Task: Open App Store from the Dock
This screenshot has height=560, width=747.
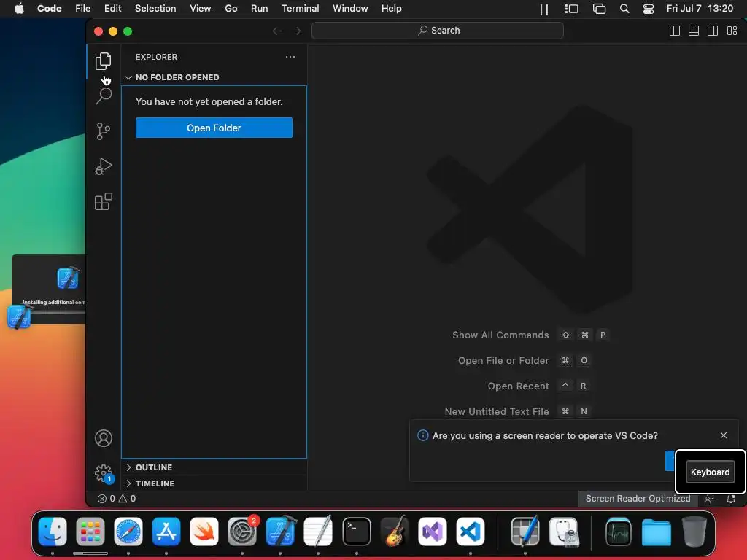Action: tap(166, 532)
